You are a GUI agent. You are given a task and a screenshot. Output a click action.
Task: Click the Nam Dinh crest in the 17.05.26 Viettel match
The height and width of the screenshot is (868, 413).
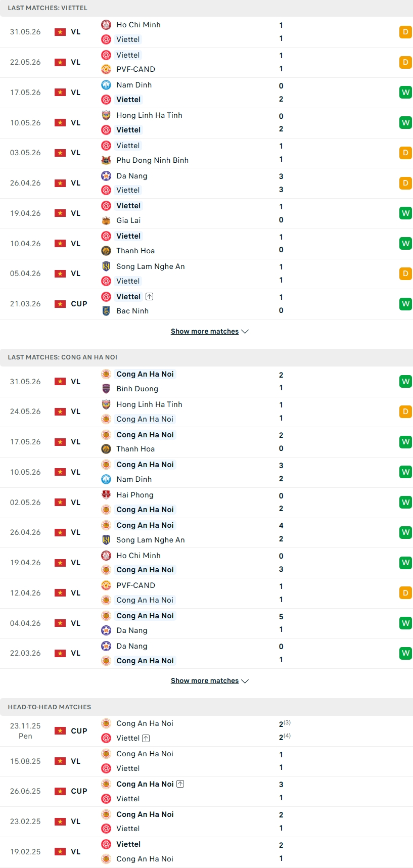click(106, 85)
